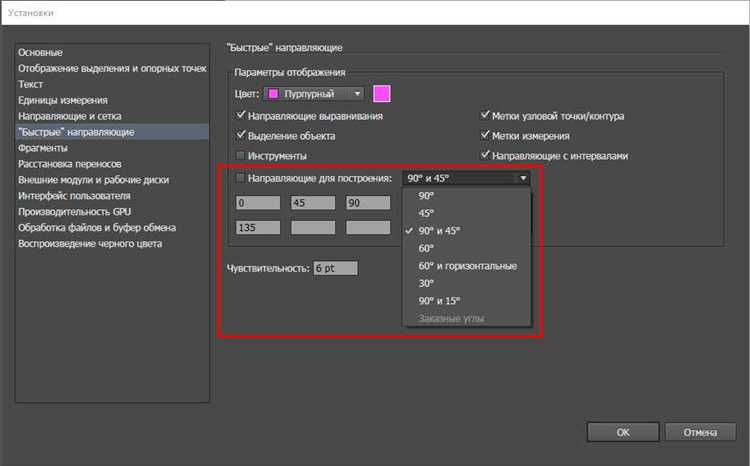The image size is (750, 466).
Task: Go to Производительность GPU category
Action: (112, 211)
